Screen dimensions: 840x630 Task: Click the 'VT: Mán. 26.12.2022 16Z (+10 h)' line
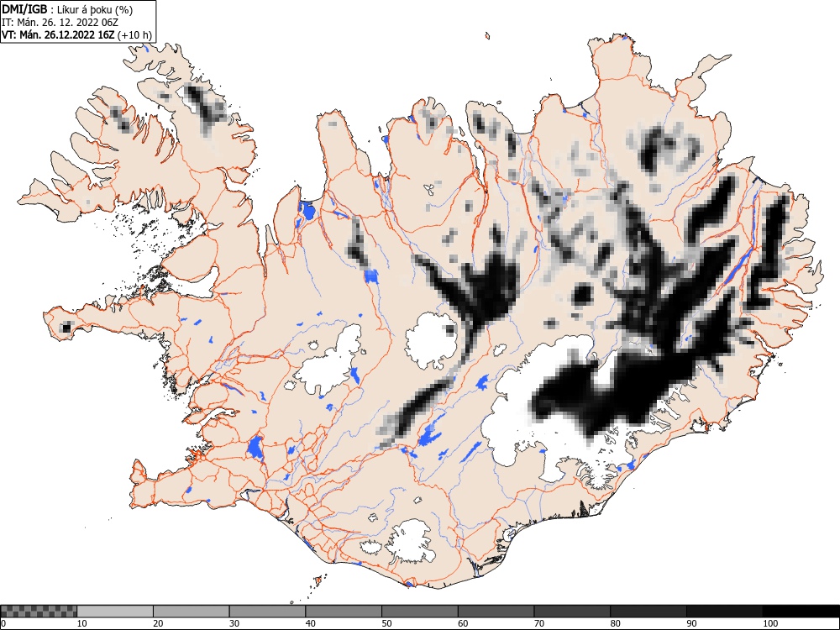point(77,35)
